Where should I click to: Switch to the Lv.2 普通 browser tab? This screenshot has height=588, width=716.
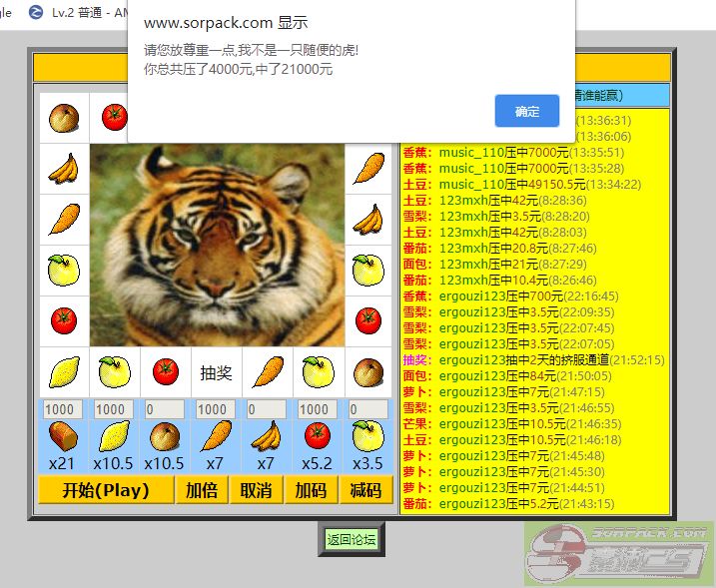85,12
